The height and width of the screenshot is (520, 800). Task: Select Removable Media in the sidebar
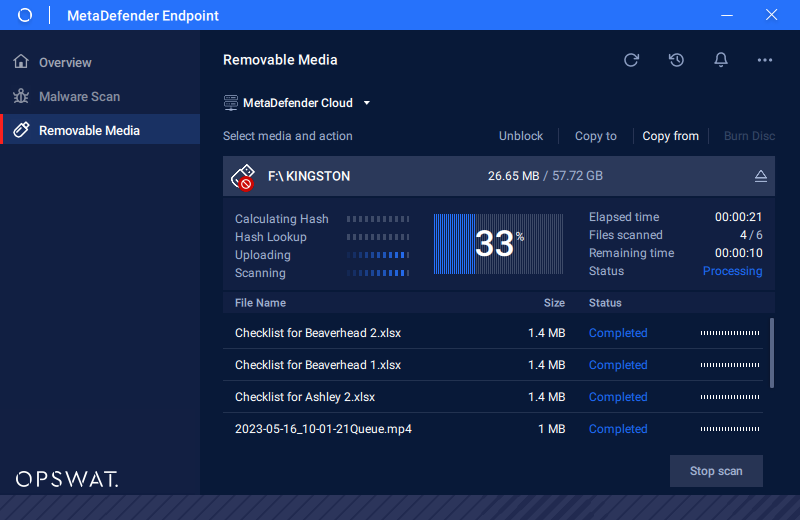(x=101, y=130)
